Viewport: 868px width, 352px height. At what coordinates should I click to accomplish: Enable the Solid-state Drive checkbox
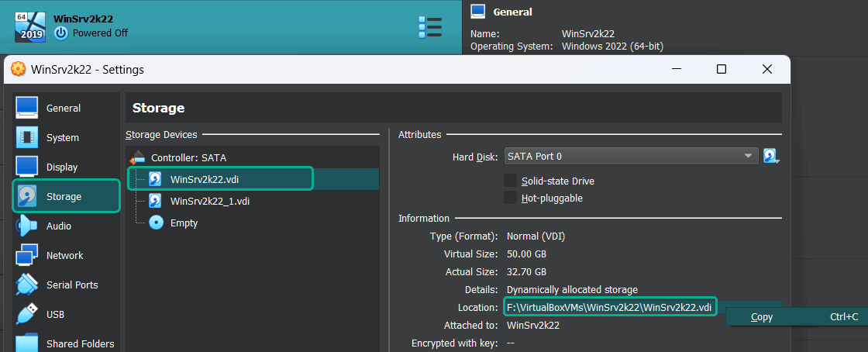pyautogui.click(x=511, y=181)
